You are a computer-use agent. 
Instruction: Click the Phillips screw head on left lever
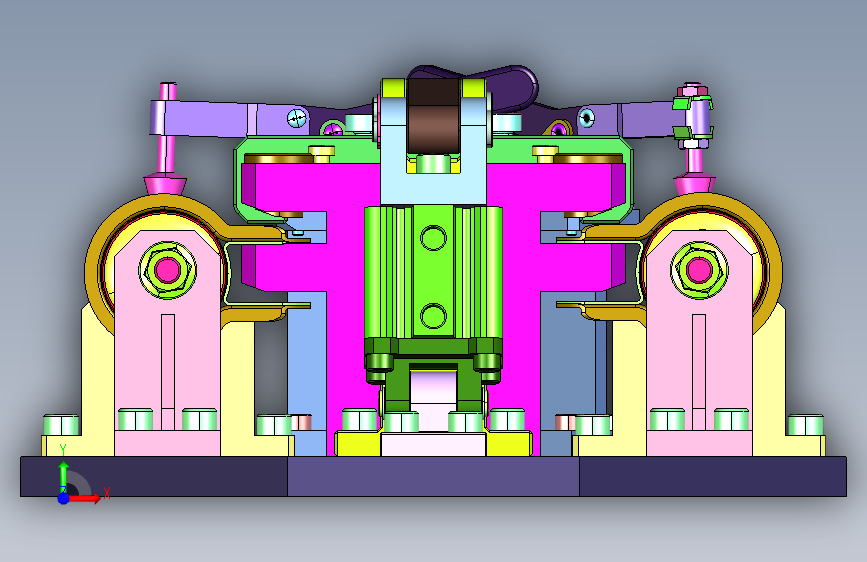(297, 118)
